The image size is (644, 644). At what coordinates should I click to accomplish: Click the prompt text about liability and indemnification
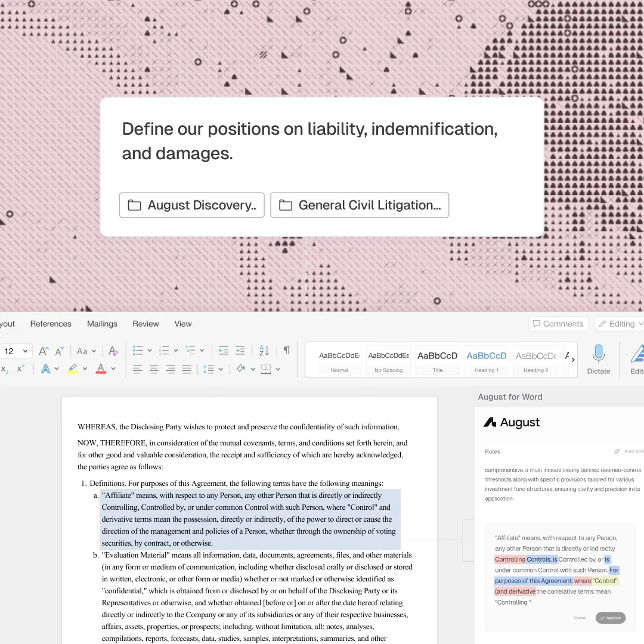[x=309, y=141]
